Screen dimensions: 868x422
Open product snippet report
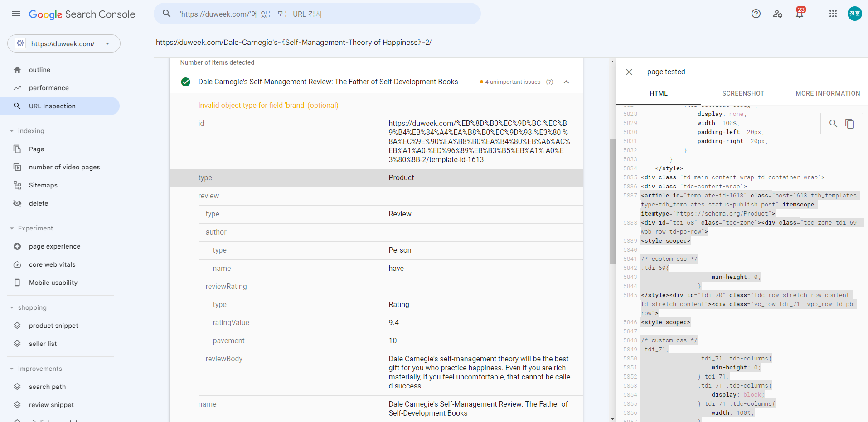click(60, 326)
